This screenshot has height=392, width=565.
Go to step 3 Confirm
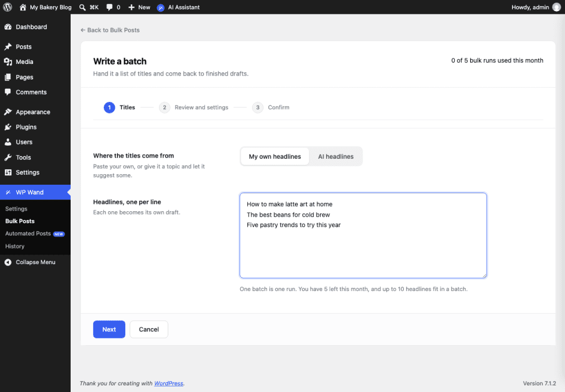pos(270,108)
